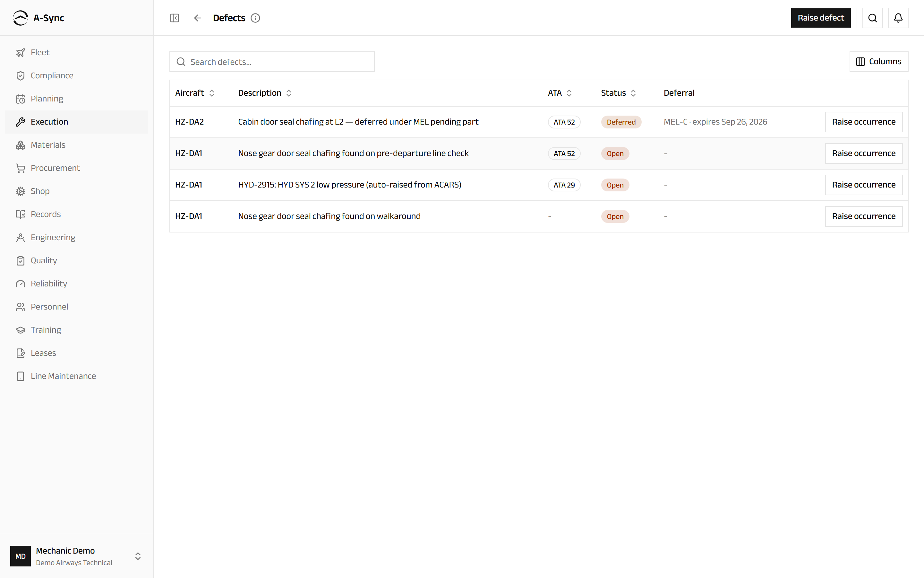The width and height of the screenshot is (924, 578).
Task: Click the Records book icon
Action: (x=21, y=215)
